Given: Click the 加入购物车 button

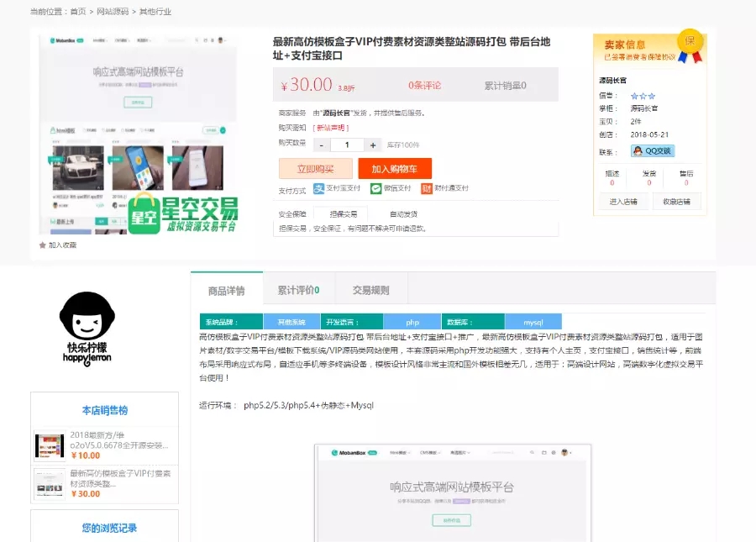Looking at the screenshot, I should (x=394, y=168).
